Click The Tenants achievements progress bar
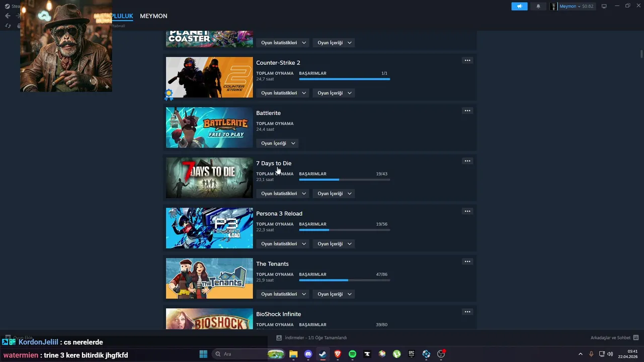 [x=344, y=280]
